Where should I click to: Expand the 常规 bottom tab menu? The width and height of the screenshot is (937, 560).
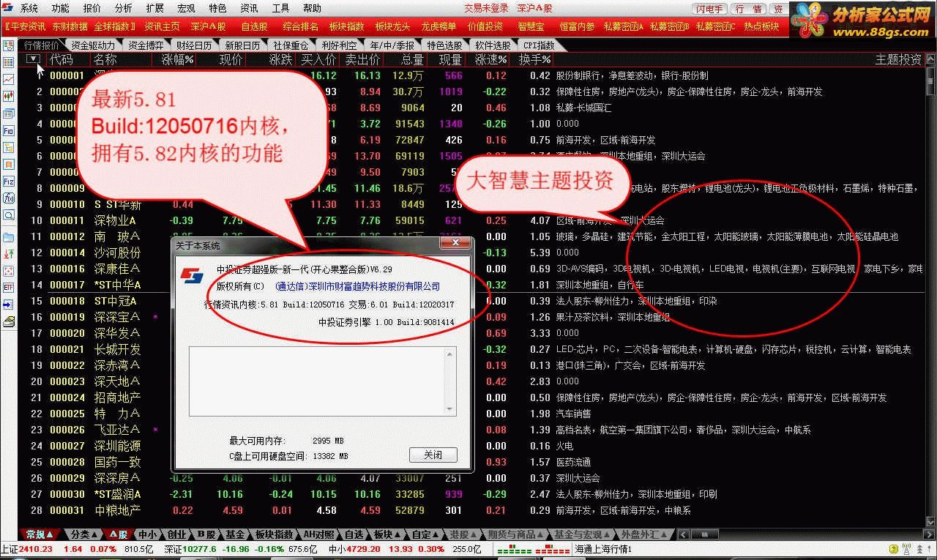click(x=40, y=534)
